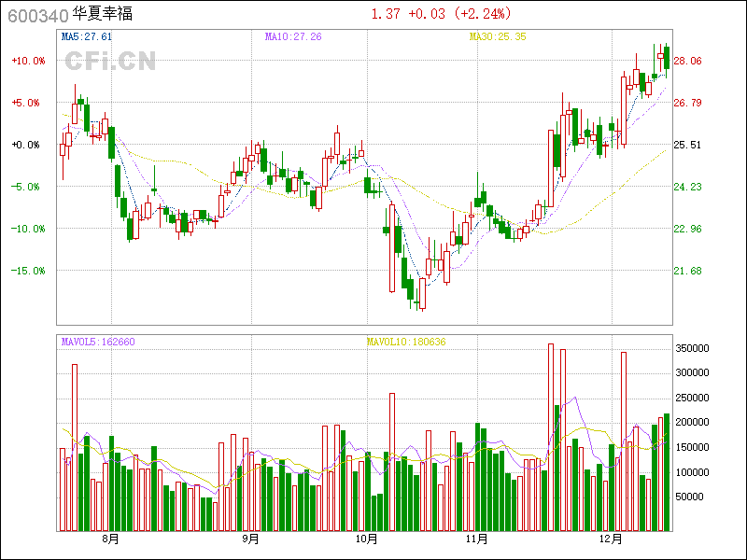747x560 pixels.
Task: Click the -15.0% axis label
Action: 29,271
